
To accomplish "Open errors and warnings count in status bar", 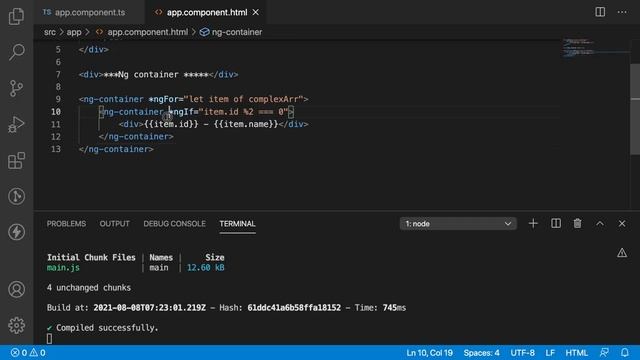I will coord(28,353).
